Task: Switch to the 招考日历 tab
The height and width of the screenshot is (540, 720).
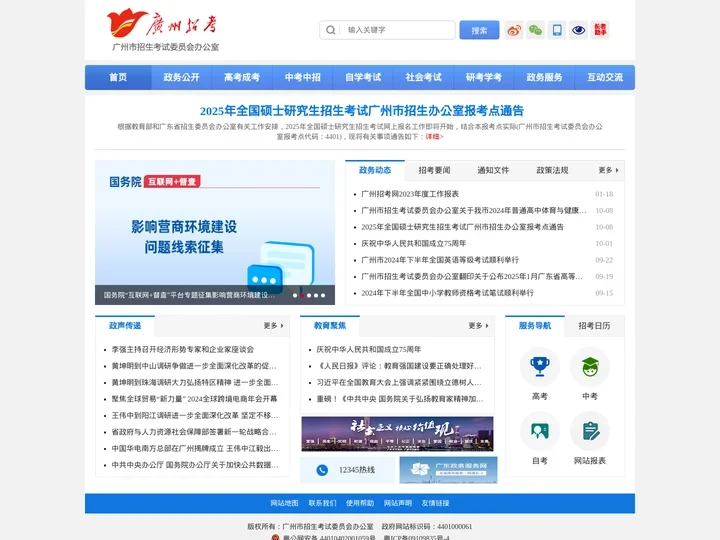Action: 594,326
